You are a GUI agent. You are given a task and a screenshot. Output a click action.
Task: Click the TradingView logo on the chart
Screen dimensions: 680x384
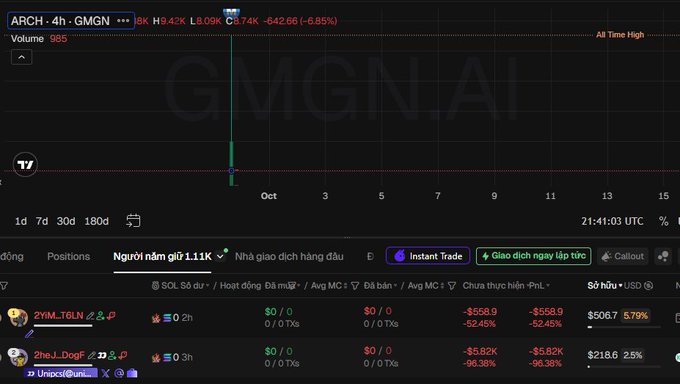(x=25, y=164)
